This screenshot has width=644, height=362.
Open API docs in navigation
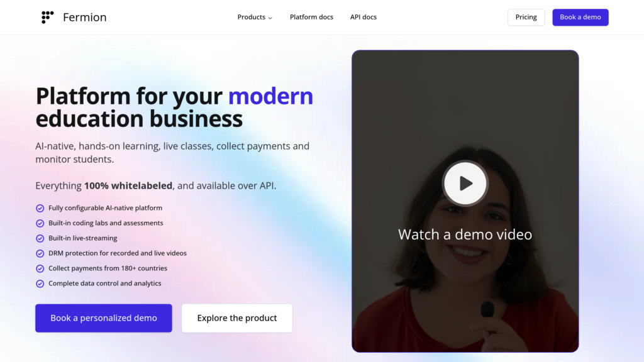363,17
